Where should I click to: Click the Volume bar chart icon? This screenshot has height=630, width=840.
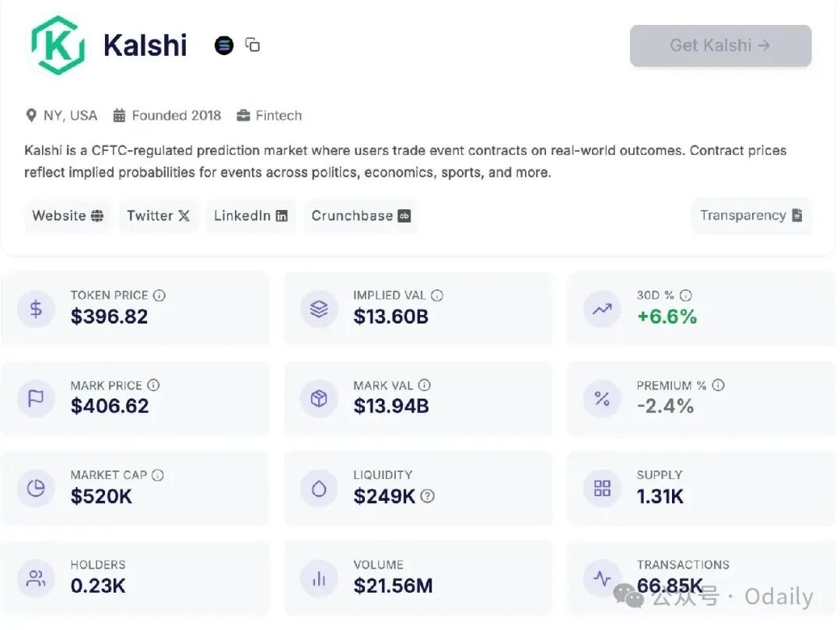click(319, 578)
